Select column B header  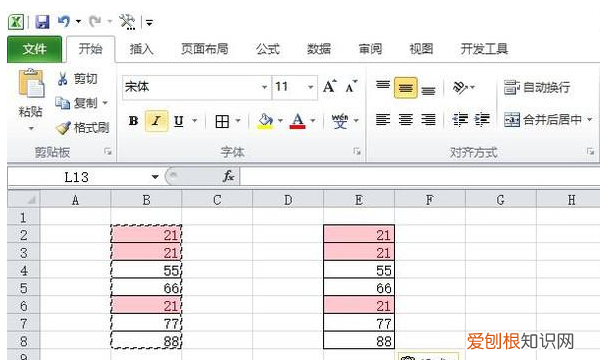coord(146,200)
